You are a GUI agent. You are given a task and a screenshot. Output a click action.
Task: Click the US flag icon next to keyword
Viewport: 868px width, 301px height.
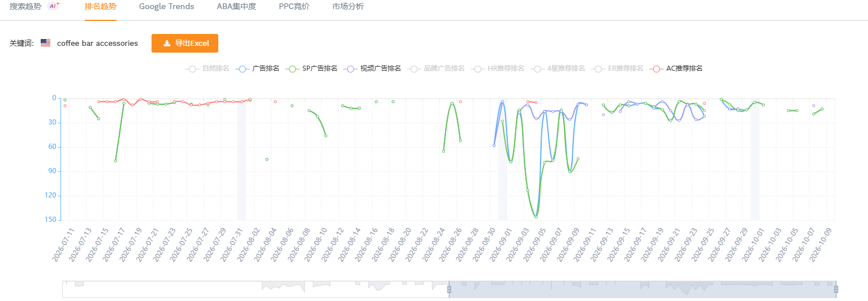coord(45,43)
